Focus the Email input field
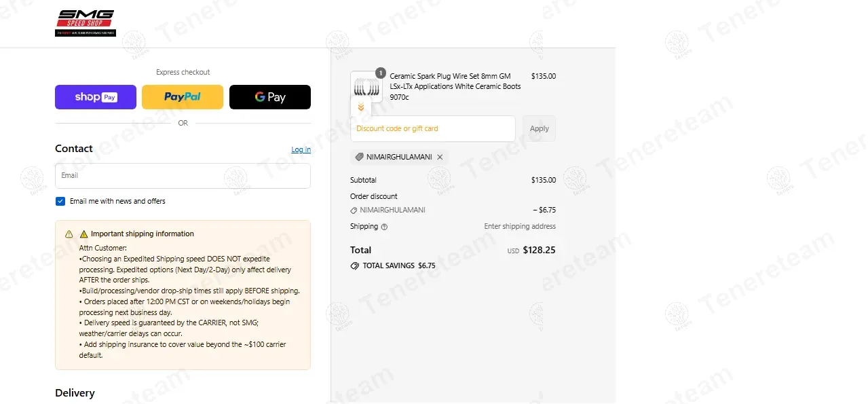 (x=183, y=176)
